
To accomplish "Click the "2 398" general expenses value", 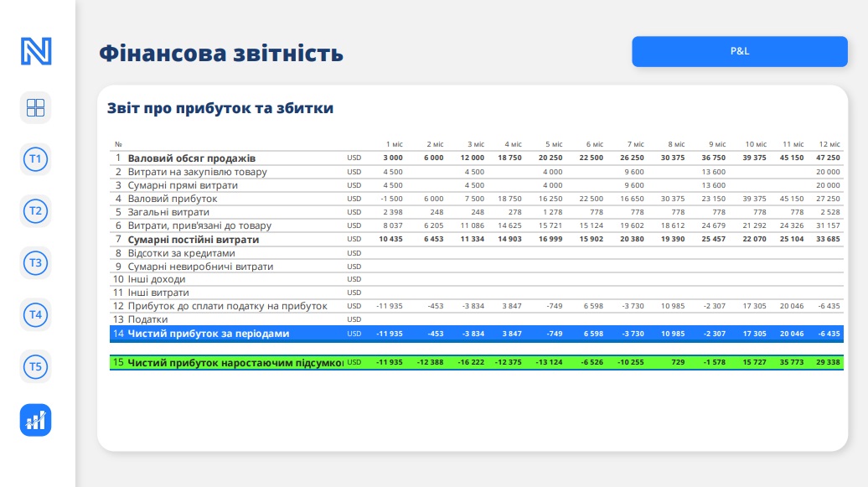I will [393, 212].
